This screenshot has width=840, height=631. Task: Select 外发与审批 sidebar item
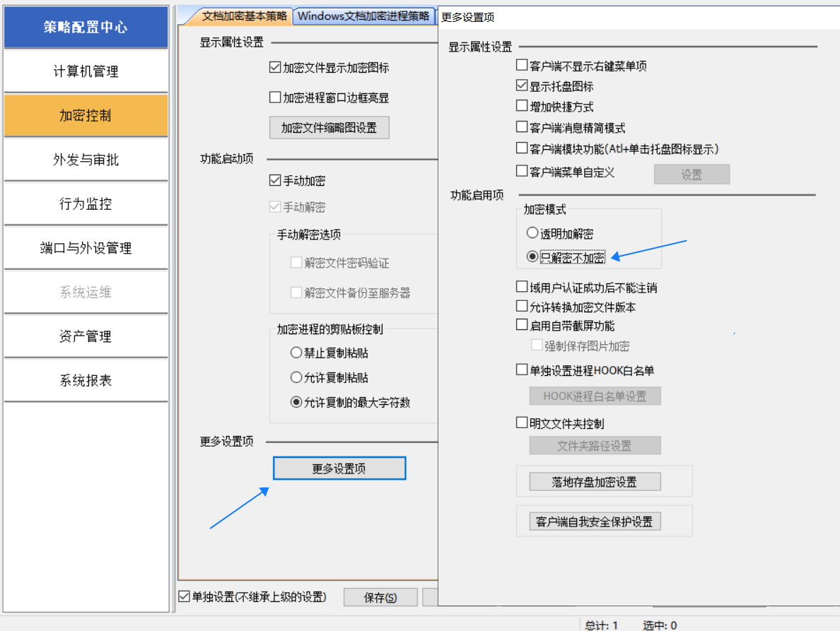tap(86, 160)
